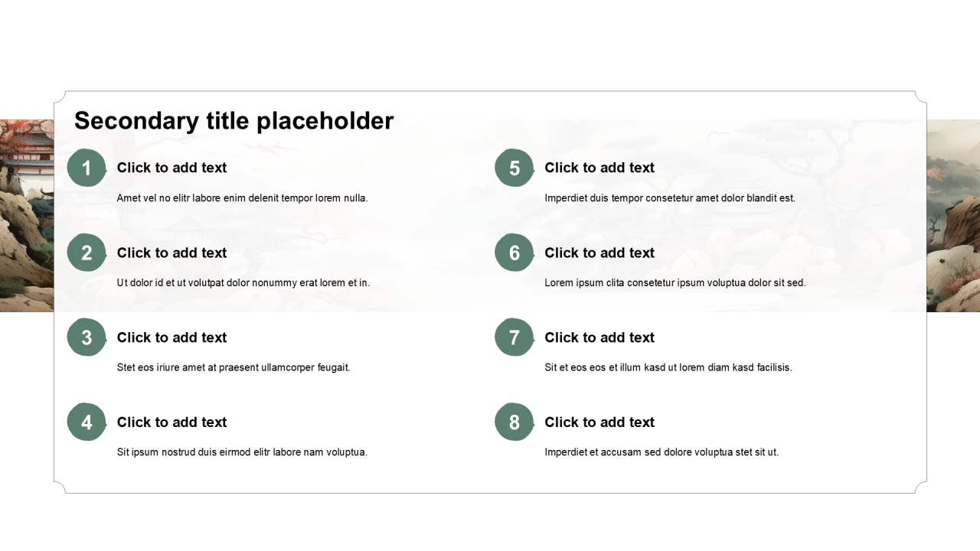Click "Sit et eos eos et illum" text

point(668,367)
